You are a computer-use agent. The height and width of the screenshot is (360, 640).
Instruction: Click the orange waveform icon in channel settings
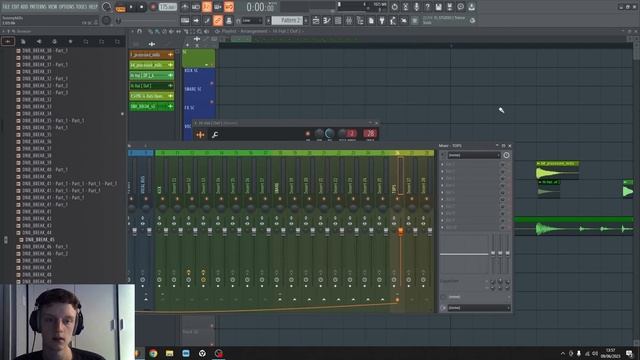(200, 134)
